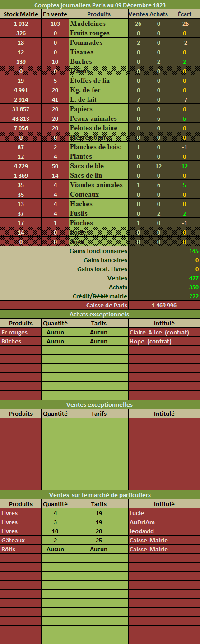
Task: Click the Madeleines product cell
Action: (x=98, y=24)
